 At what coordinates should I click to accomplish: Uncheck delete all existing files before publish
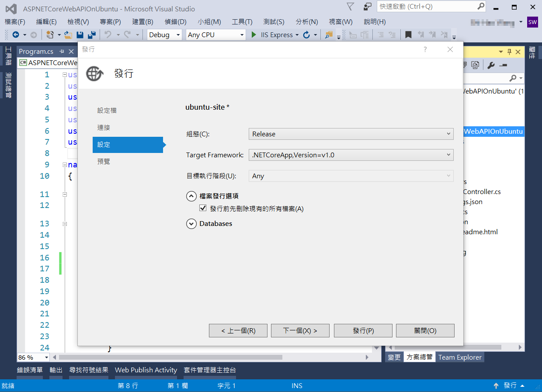pyautogui.click(x=203, y=208)
